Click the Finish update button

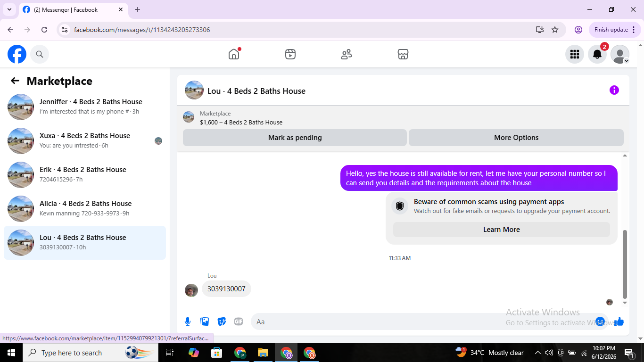click(614, 30)
